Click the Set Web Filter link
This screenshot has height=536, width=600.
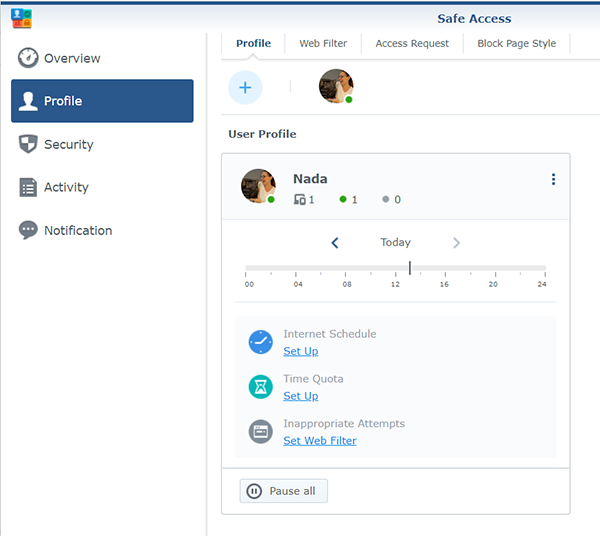319,441
